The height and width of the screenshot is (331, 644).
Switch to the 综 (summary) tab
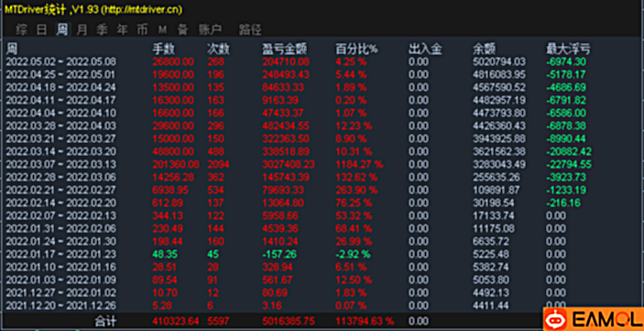(21, 29)
